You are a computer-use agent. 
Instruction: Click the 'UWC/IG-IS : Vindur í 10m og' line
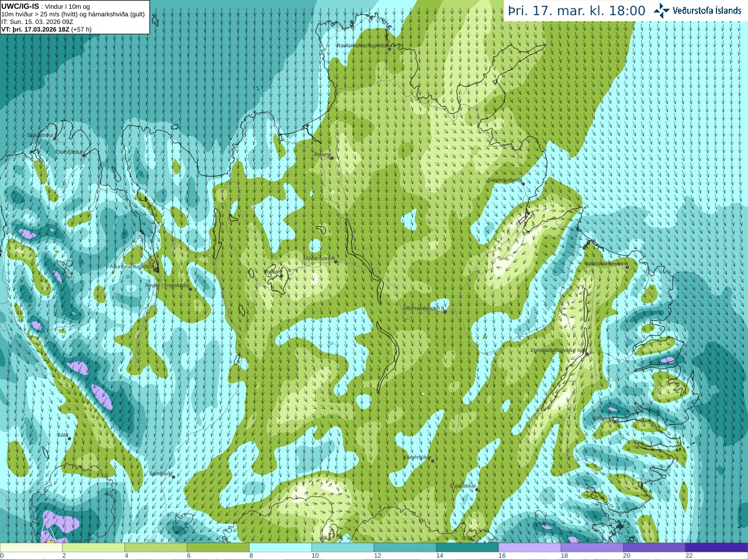46,6
